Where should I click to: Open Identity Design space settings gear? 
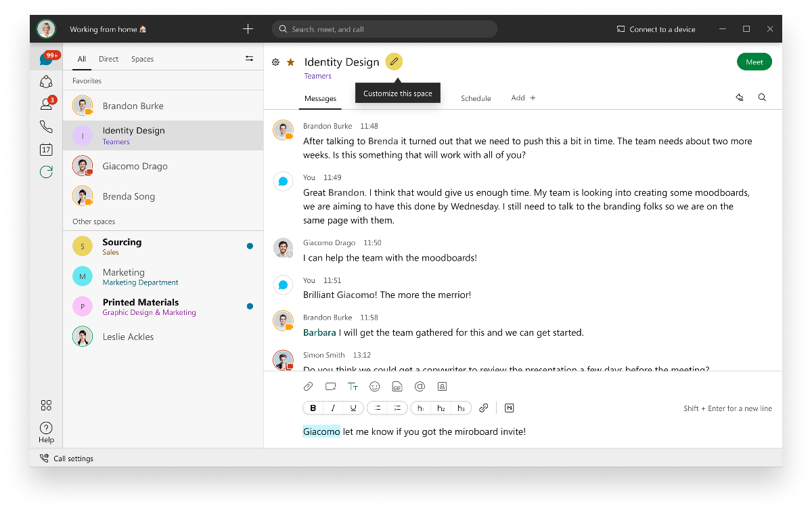click(x=275, y=62)
